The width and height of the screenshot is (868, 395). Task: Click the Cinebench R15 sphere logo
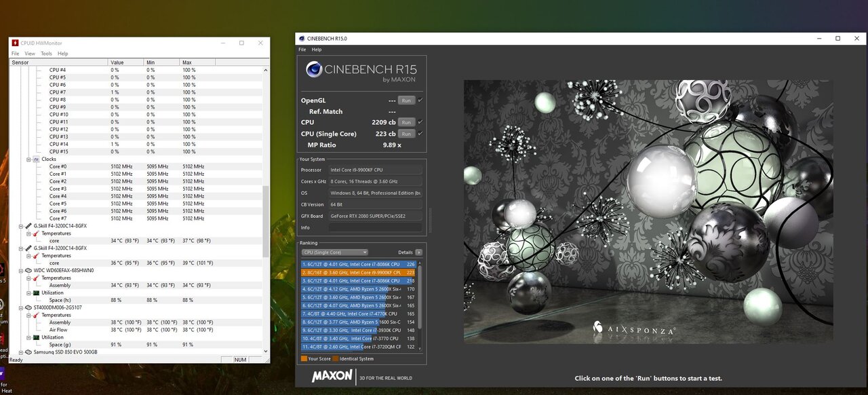314,69
